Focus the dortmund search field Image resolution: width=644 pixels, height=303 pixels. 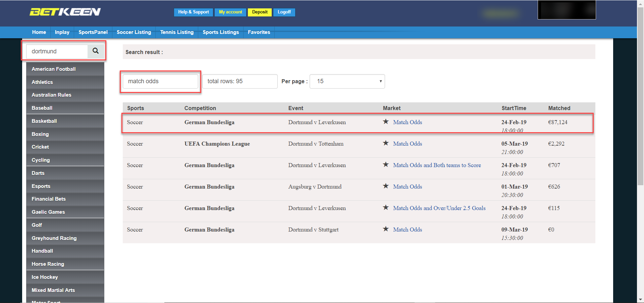[57, 51]
